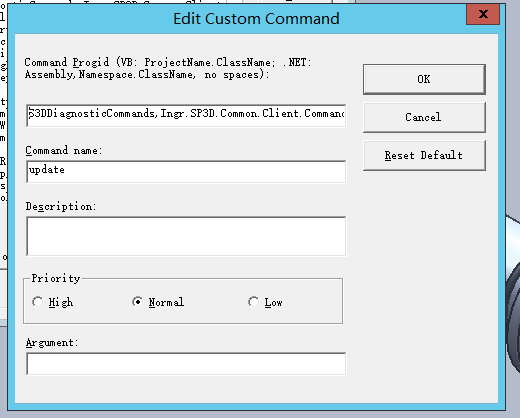Screen dimensions: 520x418
Task: Click the Argument input field
Action: point(186,364)
